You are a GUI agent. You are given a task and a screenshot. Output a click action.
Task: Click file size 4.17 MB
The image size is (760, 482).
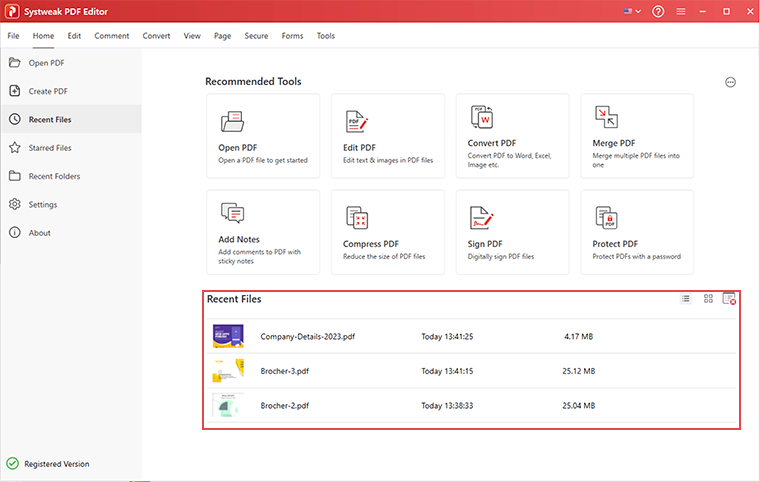click(x=578, y=336)
